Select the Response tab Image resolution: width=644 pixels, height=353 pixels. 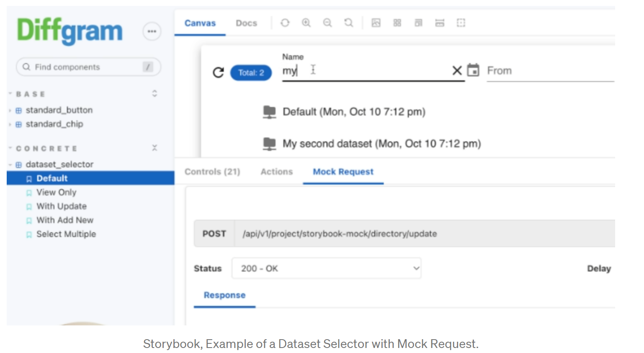[x=224, y=295]
